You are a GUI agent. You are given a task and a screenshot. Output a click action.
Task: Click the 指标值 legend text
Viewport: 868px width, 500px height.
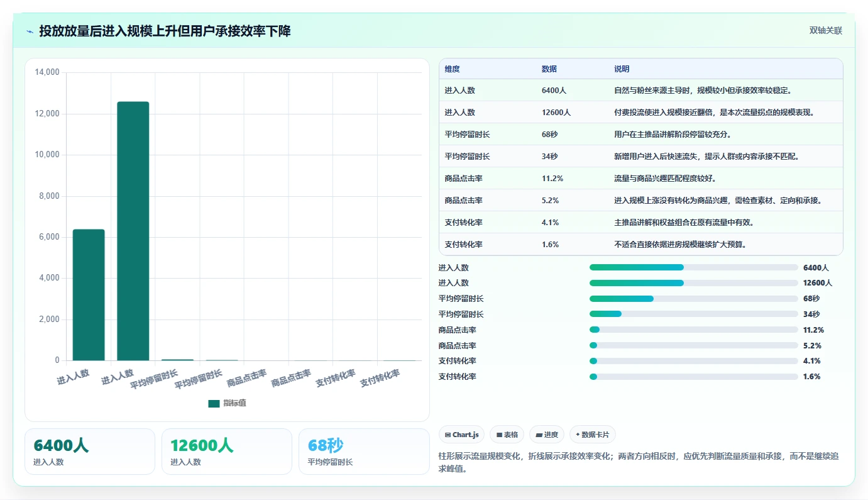[234, 404]
